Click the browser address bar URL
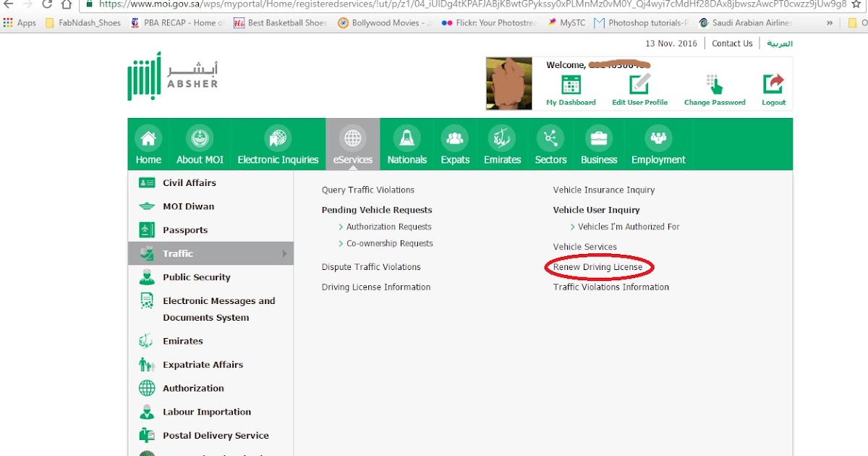868x456 pixels. (x=473, y=4)
